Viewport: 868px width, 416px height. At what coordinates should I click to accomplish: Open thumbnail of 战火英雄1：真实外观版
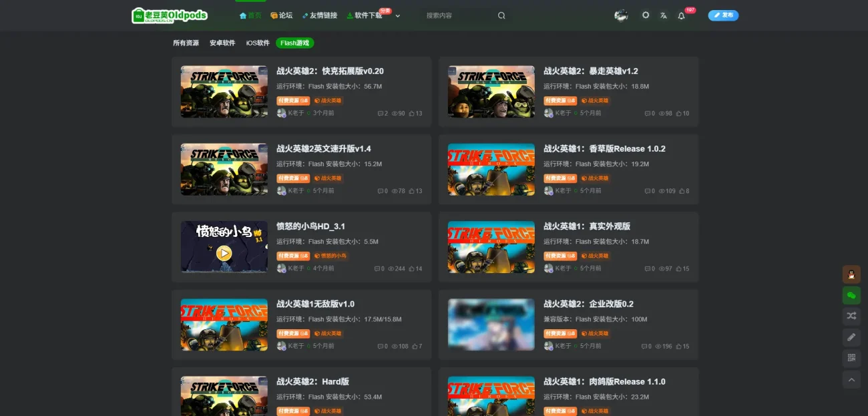(491, 247)
